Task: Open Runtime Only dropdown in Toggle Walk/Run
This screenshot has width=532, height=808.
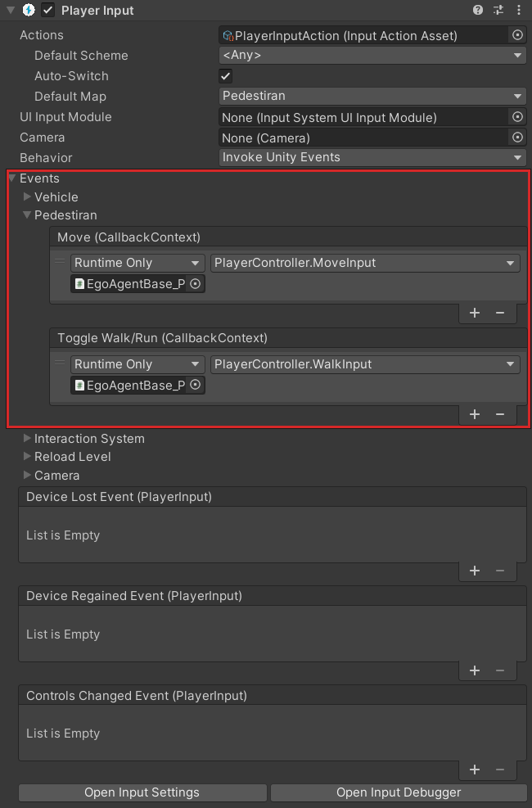Action: click(138, 364)
